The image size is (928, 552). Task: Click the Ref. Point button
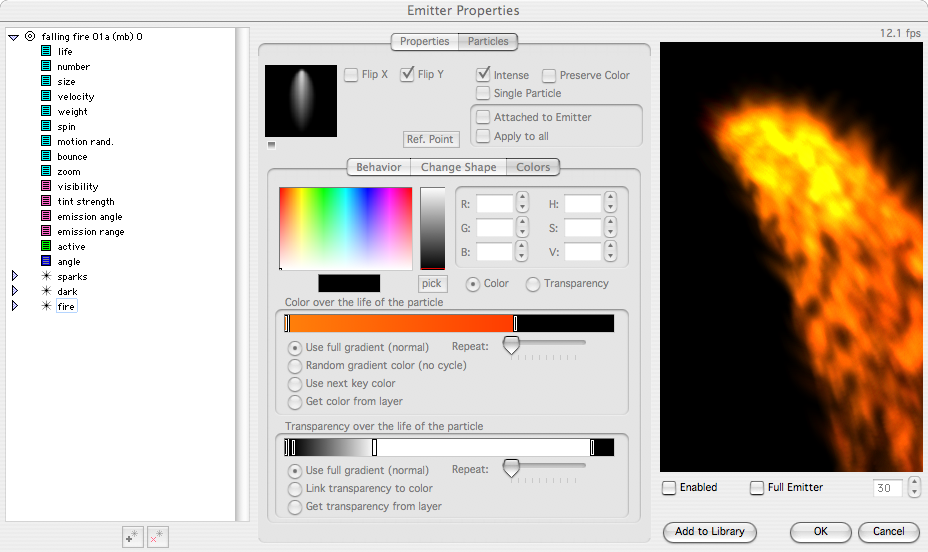pos(431,139)
